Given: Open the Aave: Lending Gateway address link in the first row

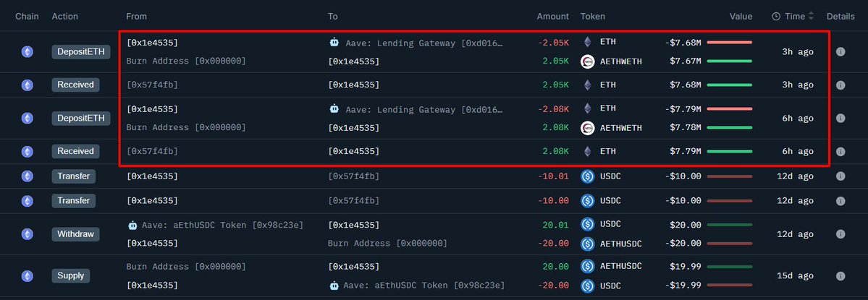Looking at the screenshot, I should pyautogui.click(x=424, y=43).
